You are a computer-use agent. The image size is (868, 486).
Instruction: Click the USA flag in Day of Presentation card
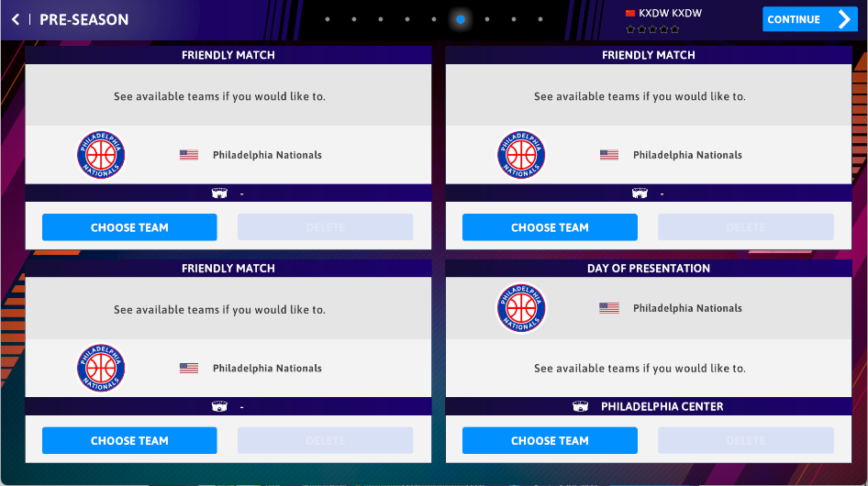pyautogui.click(x=609, y=308)
